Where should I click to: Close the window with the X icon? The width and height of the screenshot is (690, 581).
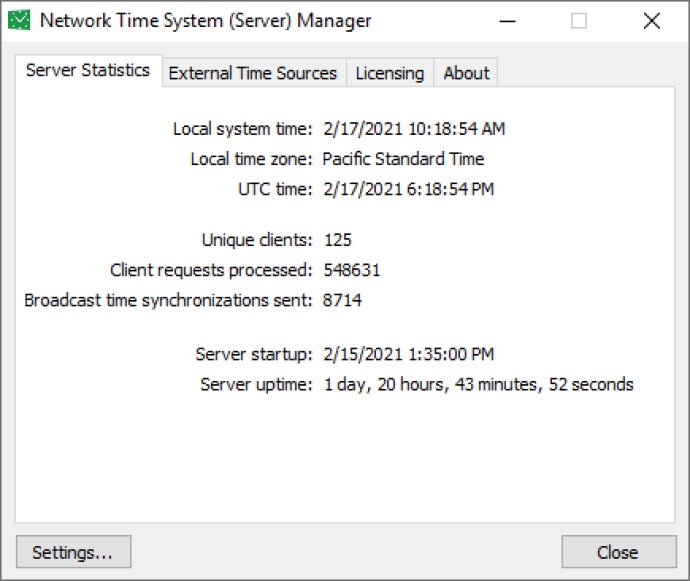[652, 21]
